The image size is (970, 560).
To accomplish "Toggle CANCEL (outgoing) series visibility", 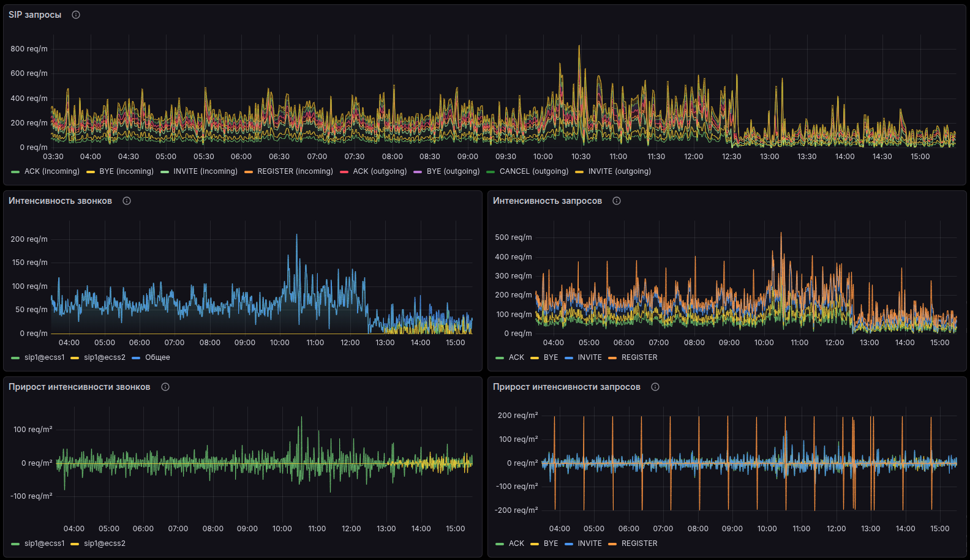I will (533, 171).
